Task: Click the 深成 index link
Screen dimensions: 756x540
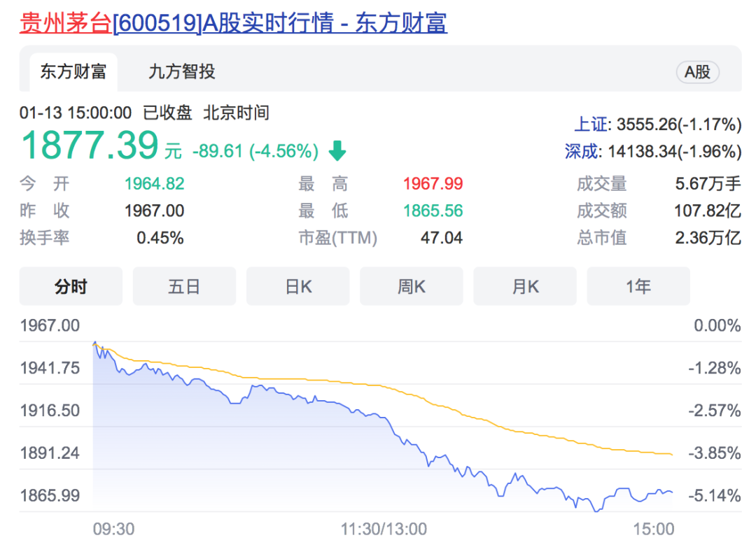Action: 583,151
